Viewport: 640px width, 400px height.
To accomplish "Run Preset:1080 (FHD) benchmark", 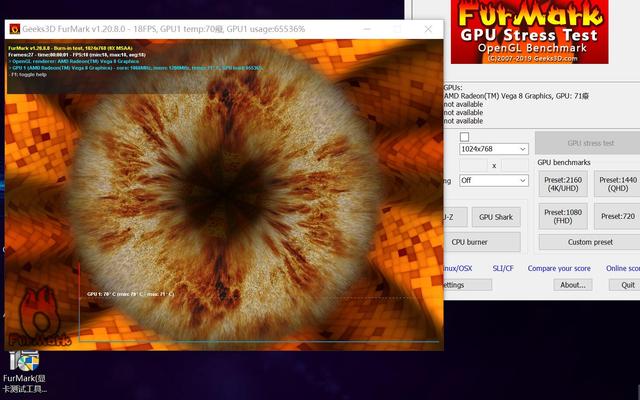I will tap(563, 216).
